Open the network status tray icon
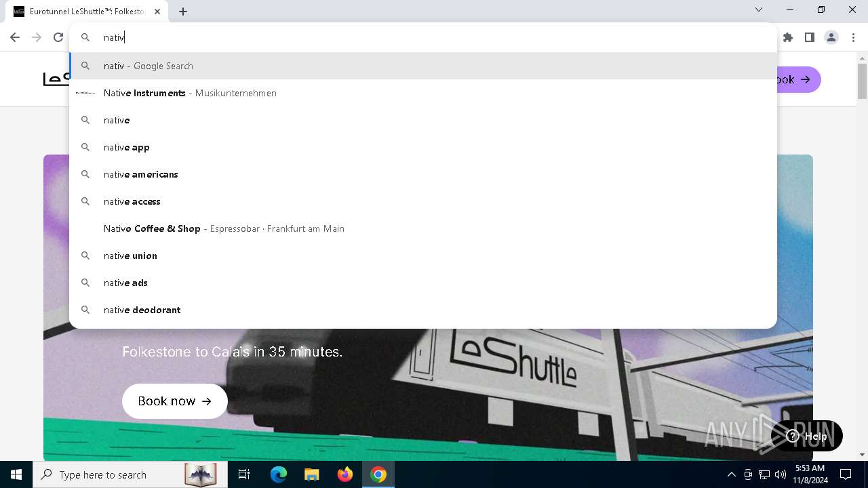868x488 pixels. [764, 474]
